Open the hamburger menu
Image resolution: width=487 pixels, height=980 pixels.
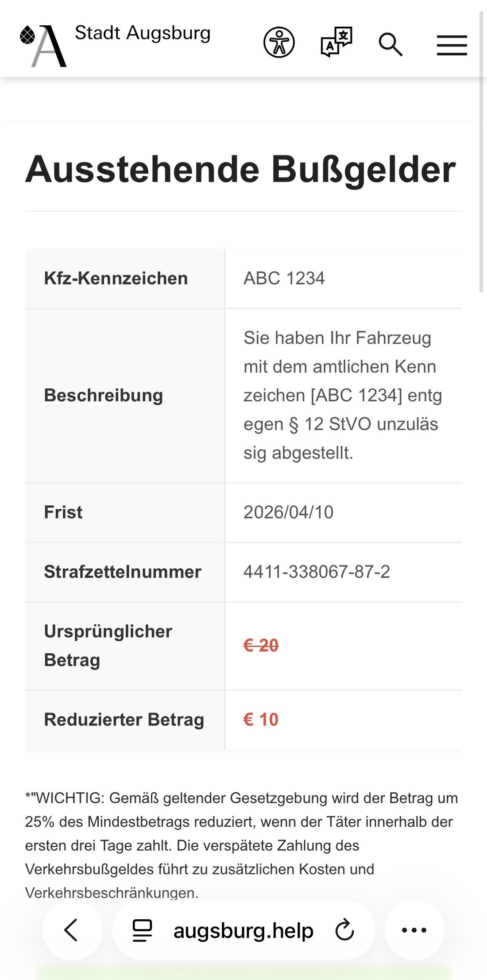click(452, 45)
